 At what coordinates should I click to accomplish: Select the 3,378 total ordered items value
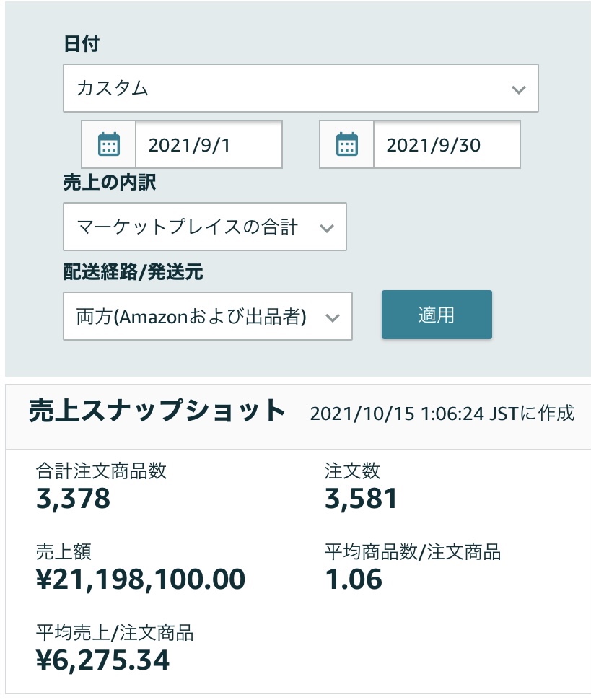(73, 498)
